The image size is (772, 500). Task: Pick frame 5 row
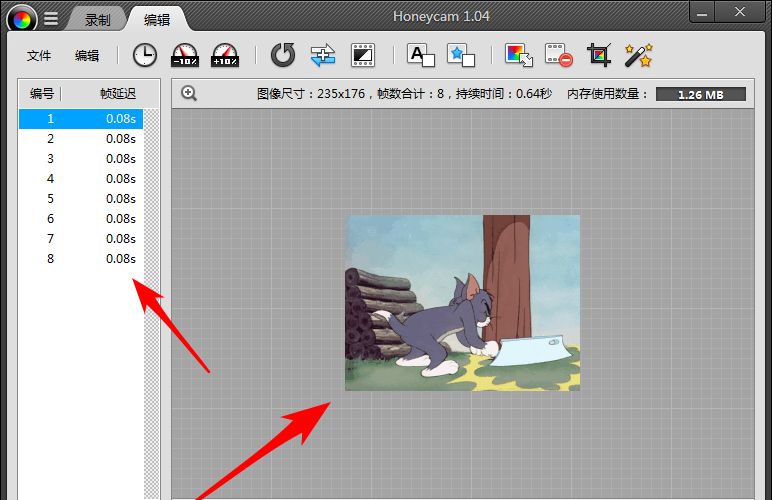click(81, 199)
